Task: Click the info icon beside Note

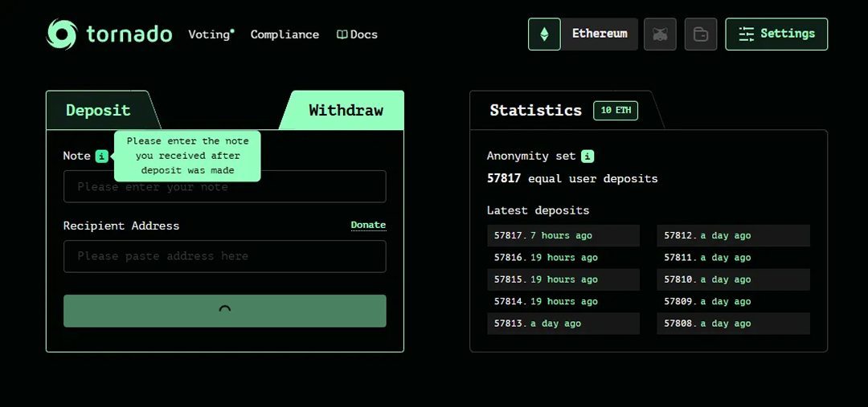Action: click(101, 156)
